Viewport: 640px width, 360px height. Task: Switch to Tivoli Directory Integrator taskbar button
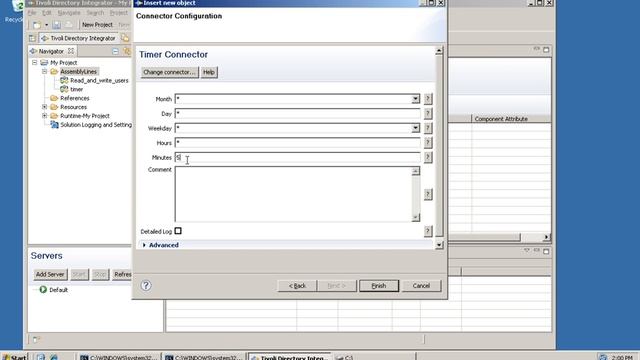click(290, 357)
